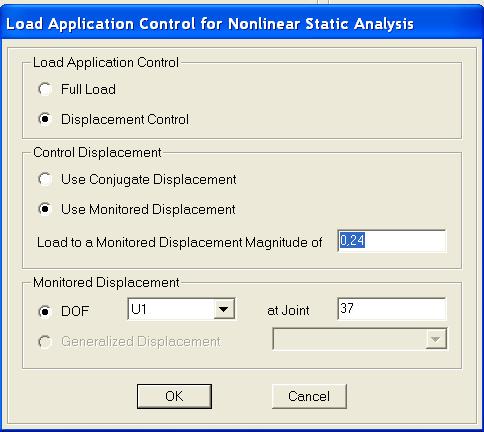Click the Full Load label text
The width and height of the screenshot is (484, 432).
[x=88, y=89]
